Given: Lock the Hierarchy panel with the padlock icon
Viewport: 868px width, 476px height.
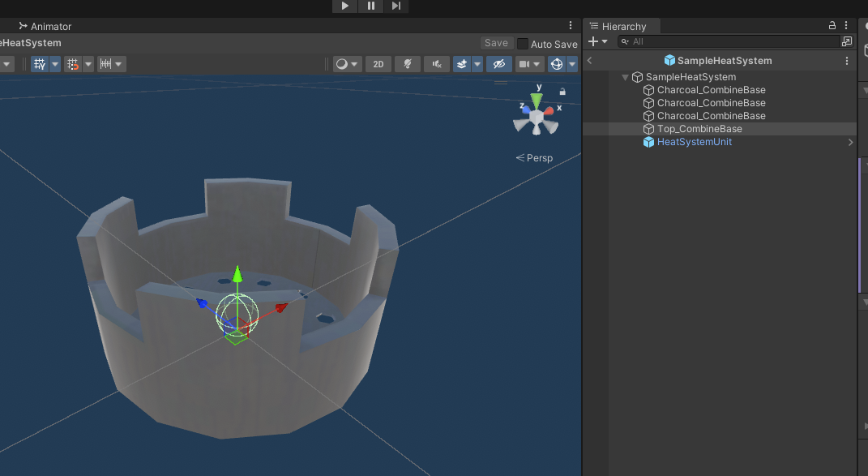Looking at the screenshot, I should [x=832, y=25].
